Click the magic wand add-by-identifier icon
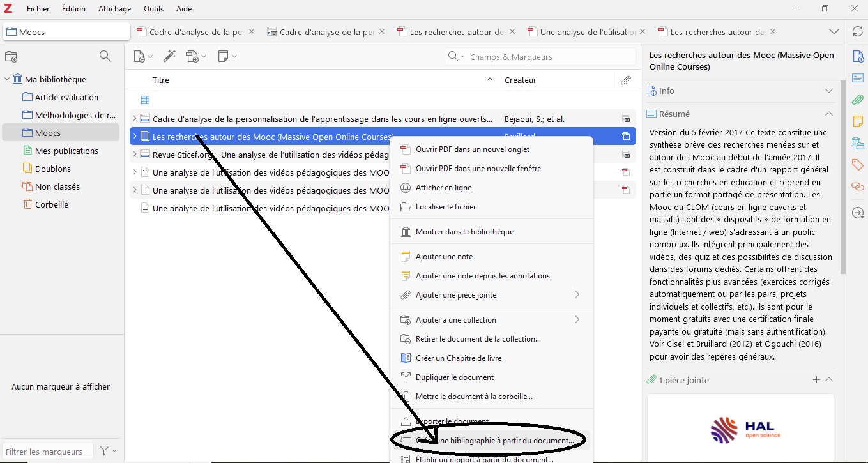This screenshot has height=463, width=868. pyautogui.click(x=169, y=57)
